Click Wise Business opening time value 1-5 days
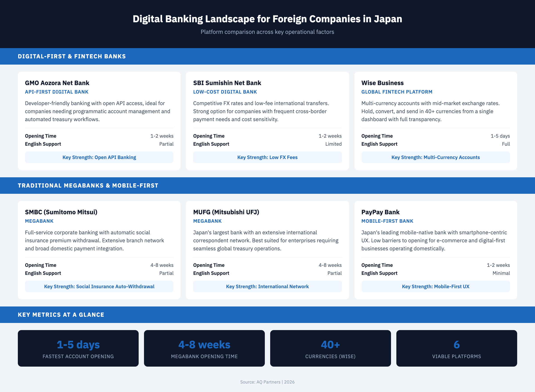The image size is (535, 392). (500, 136)
